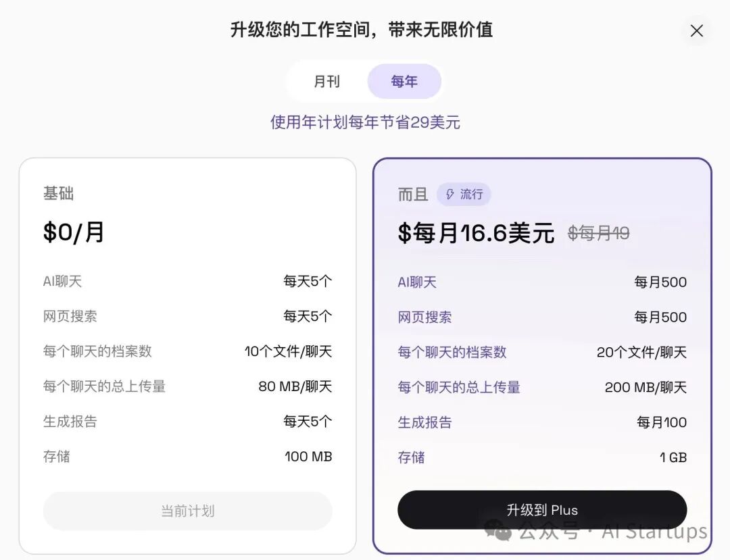730x560 pixels.
Task: Click 每个聊天的档案数 label in Plus plan
Action: pyautogui.click(x=452, y=352)
